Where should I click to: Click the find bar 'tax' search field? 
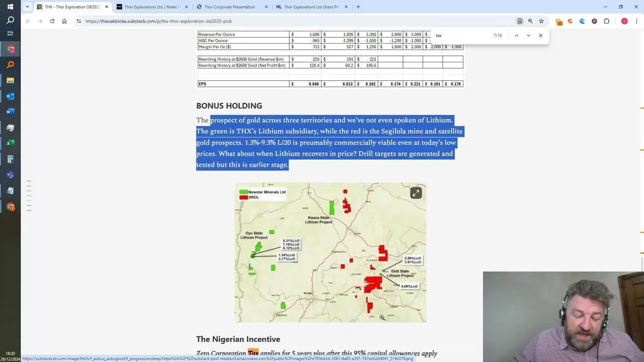[461, 36]
